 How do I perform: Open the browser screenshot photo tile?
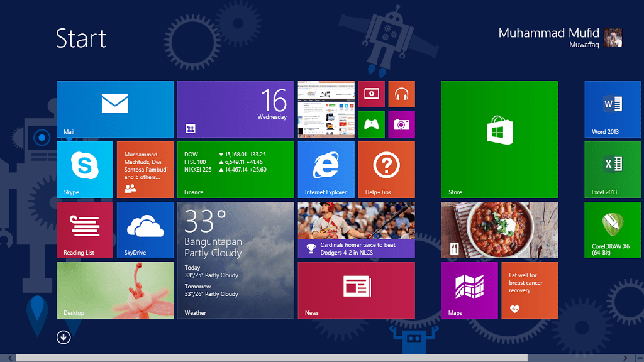(x=326, y=109)
